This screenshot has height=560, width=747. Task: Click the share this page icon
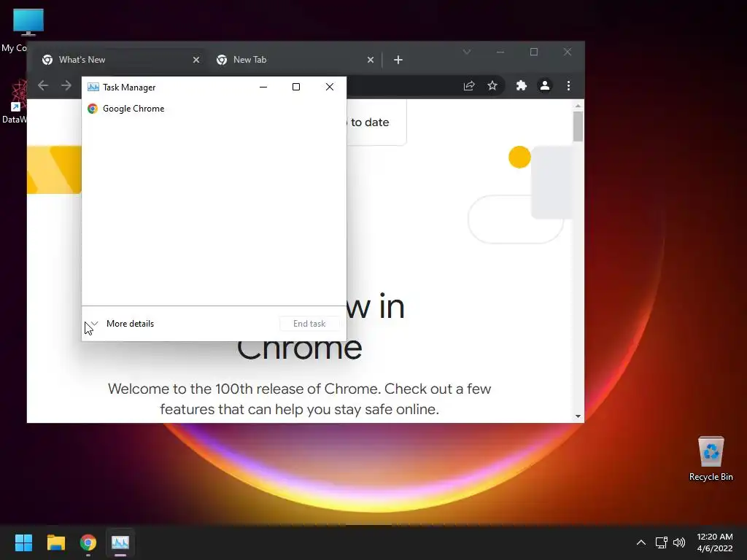[469, 86]
